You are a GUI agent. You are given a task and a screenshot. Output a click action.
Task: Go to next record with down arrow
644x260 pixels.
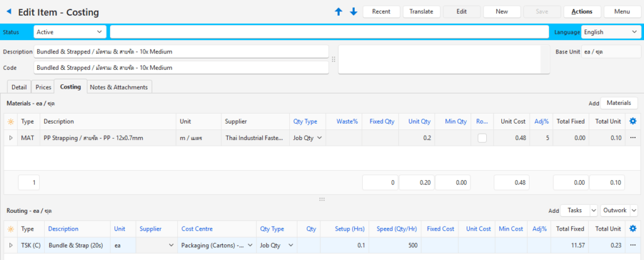[x=353, y=12]
